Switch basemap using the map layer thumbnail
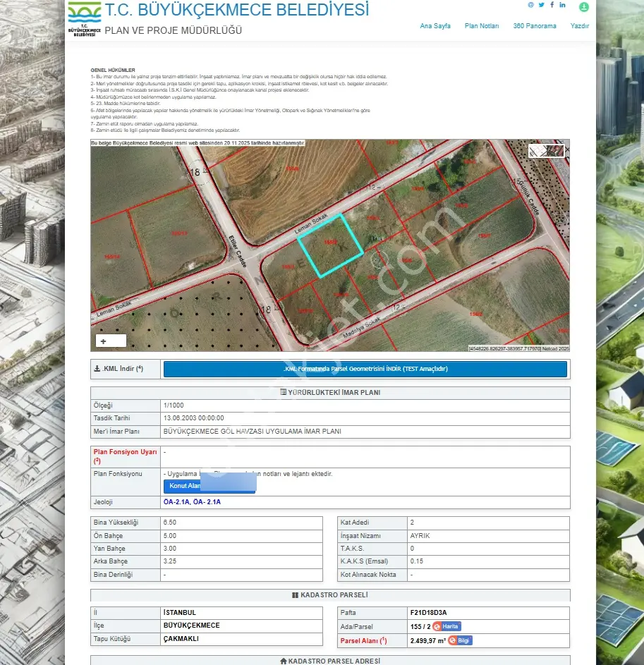The image size is (644, 665). tap(547, 150)
